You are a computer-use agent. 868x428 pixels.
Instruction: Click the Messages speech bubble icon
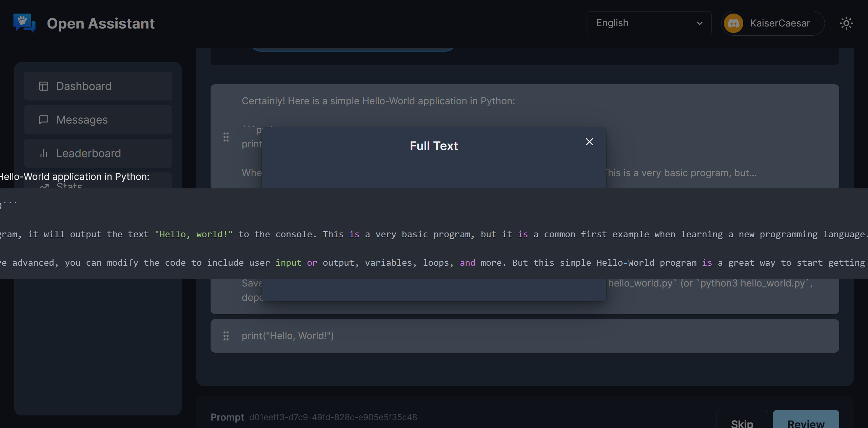point(43,119)
